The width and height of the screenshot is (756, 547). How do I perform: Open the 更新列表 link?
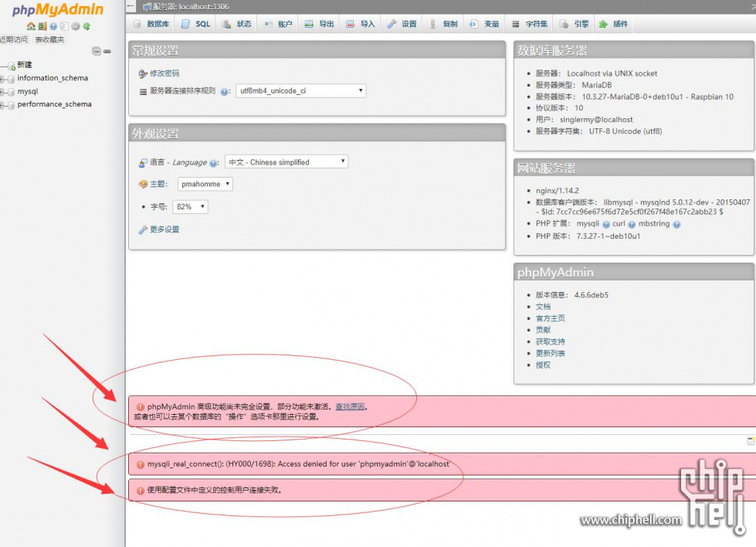tap(550, 353)
